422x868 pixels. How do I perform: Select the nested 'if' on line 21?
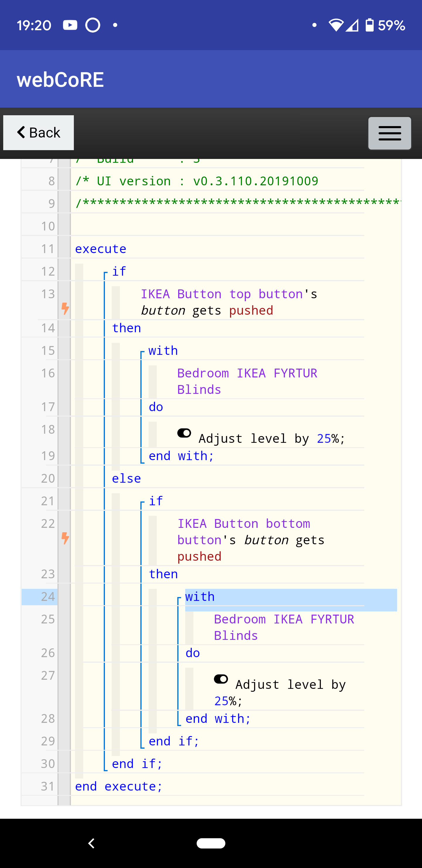156,501
